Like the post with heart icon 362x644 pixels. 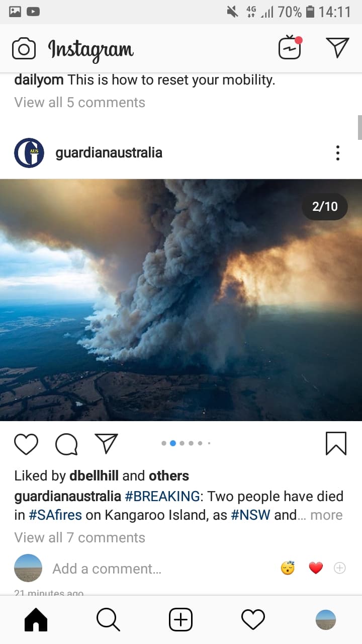tap(26, 444)
